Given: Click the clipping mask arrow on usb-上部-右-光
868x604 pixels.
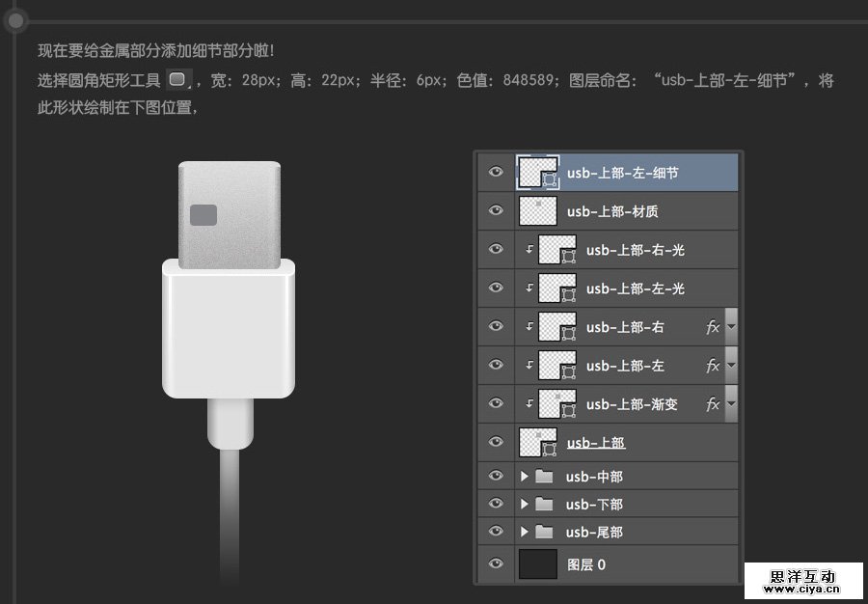Looking at the screenshot, I should pos(528,250).
